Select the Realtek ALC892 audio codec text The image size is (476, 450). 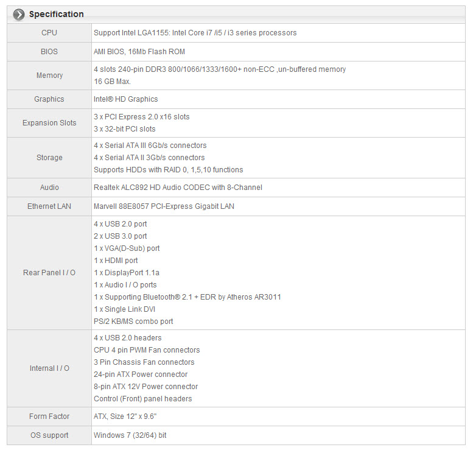[178, 188]
